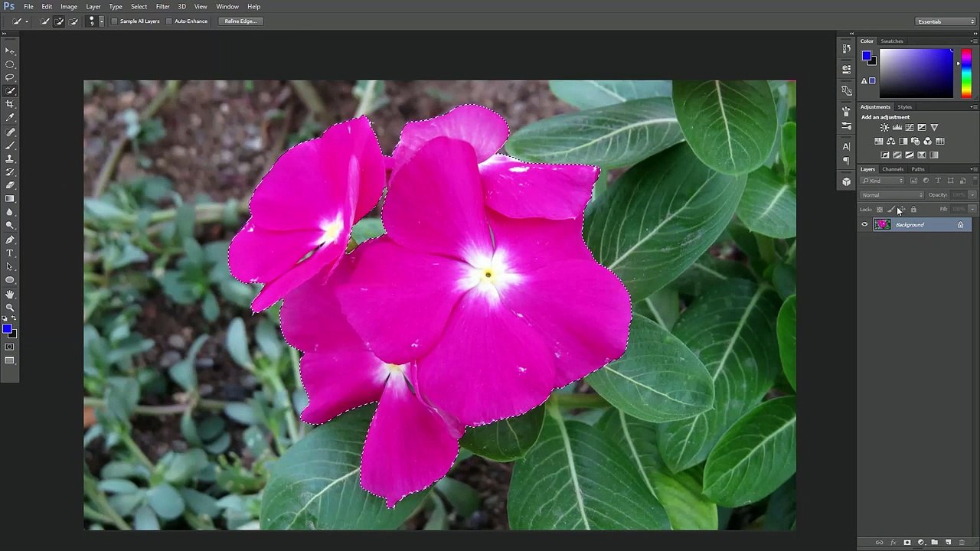This screenshot has width=980, height=551.
Task: Enable Sample All Layers checkbox
Action: point(114,21)
